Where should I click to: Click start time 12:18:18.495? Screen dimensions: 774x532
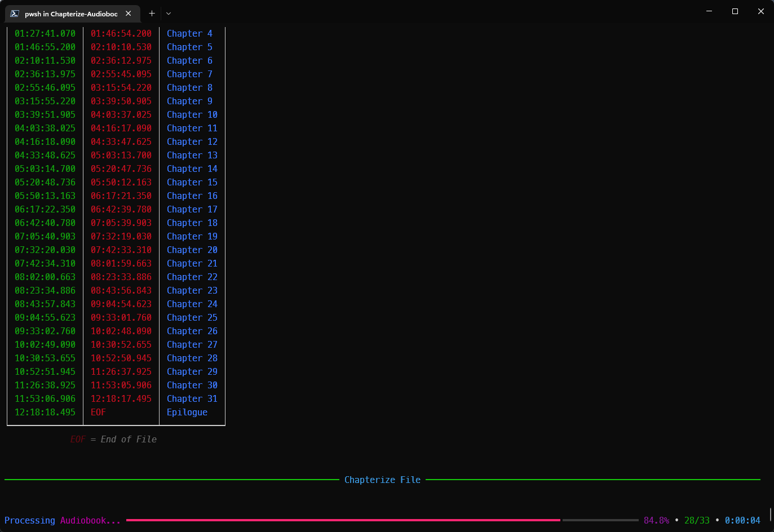pos(45,413)
